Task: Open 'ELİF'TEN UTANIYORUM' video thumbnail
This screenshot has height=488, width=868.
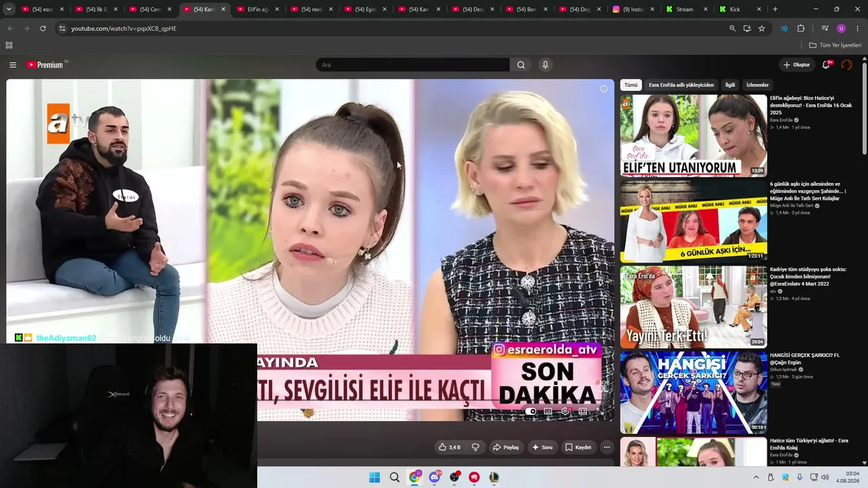Action: (x=694, y=136)
